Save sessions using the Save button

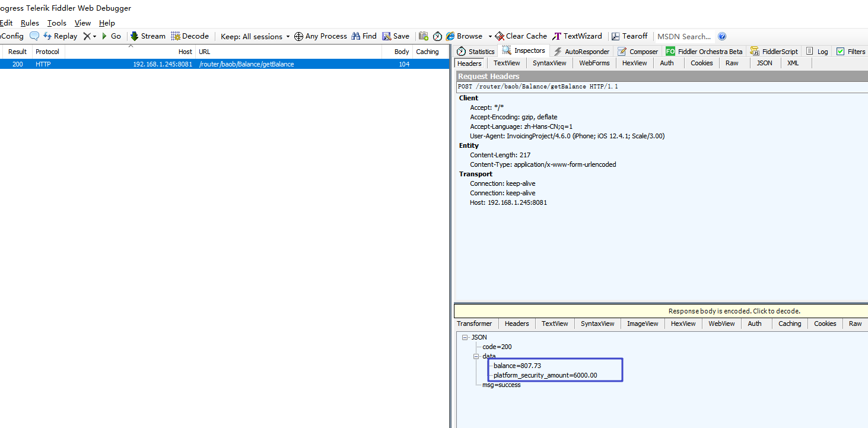396,36
